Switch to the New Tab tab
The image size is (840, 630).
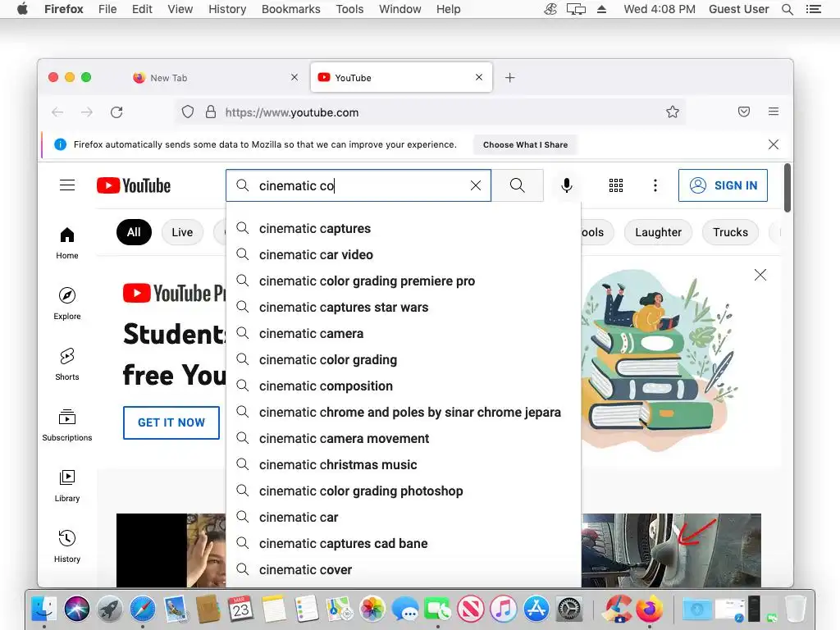214,78
